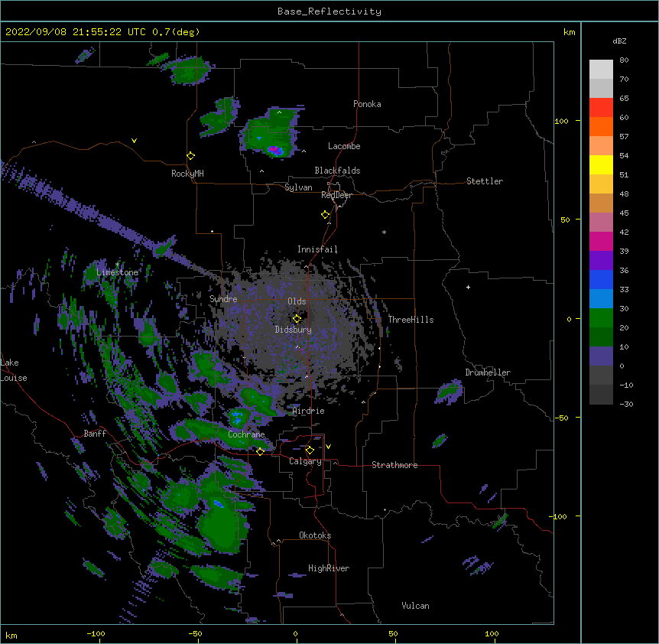Click the Airdrie city label
659x644 pixels.
click(309, 411)
